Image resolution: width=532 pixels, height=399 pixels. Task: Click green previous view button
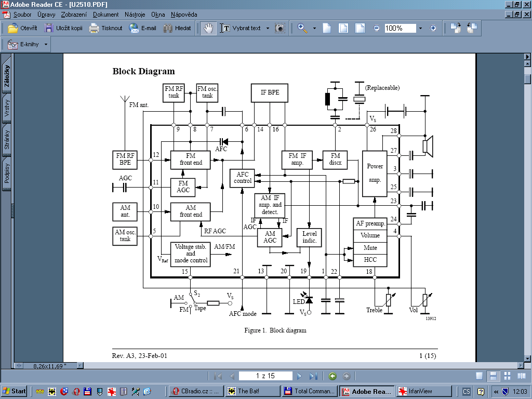[332, 376]
